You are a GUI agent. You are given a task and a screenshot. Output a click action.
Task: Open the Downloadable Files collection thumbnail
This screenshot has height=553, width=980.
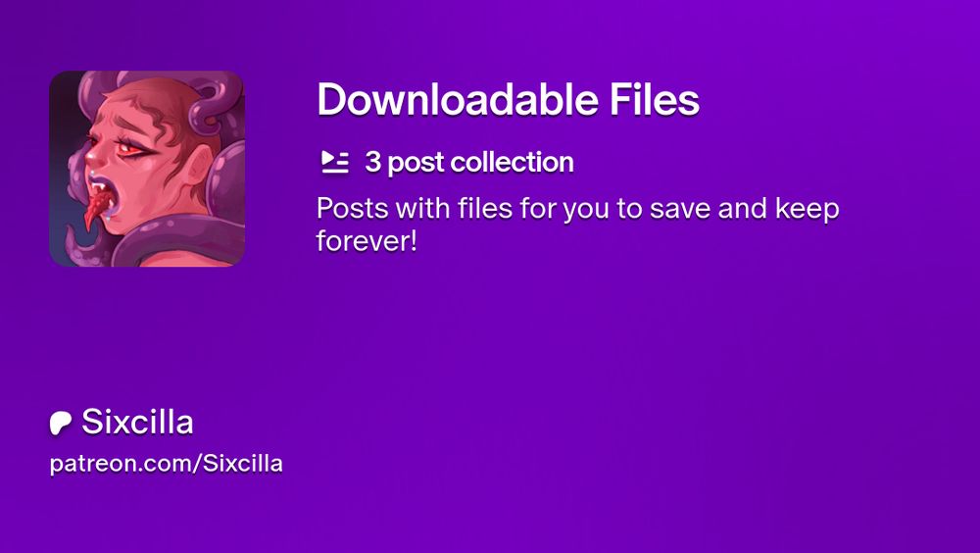tap(147, 169)
